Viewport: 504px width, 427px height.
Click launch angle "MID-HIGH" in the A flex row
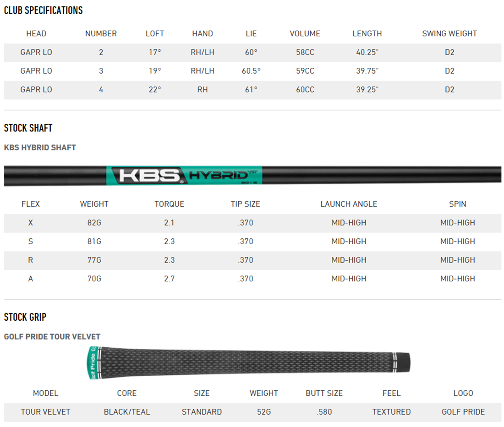(x=349, y=279)
